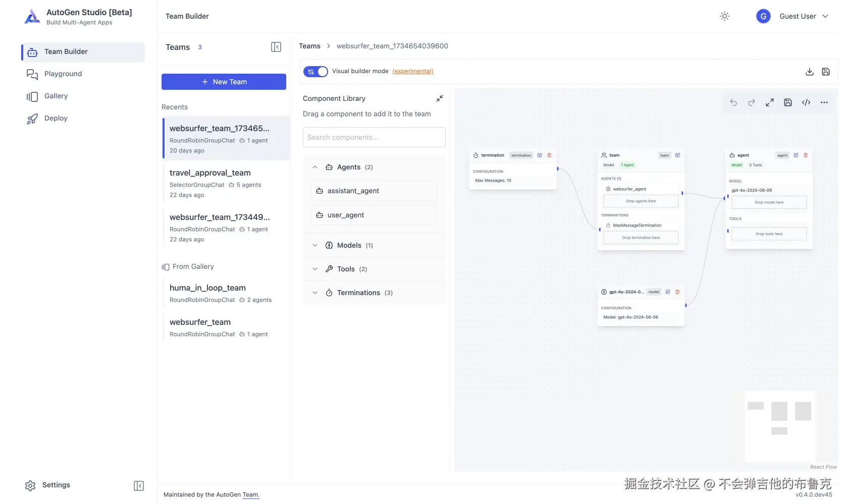Open the code view of the canvas
Screen dimensions: 845x504
tap(806, 102)
